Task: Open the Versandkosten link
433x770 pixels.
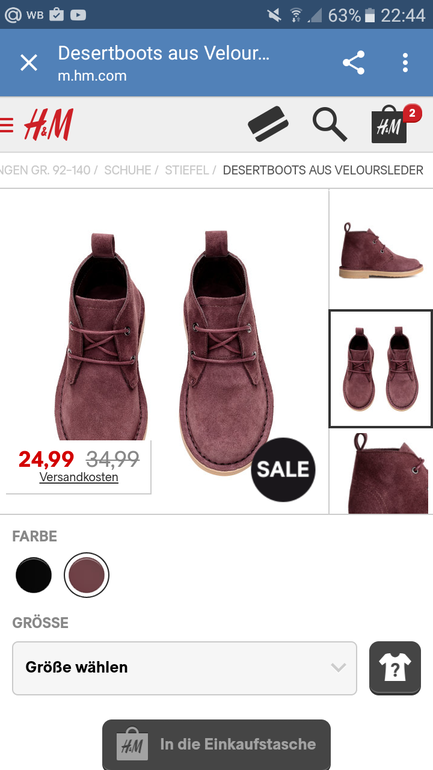Action: [x=79, y=477]
